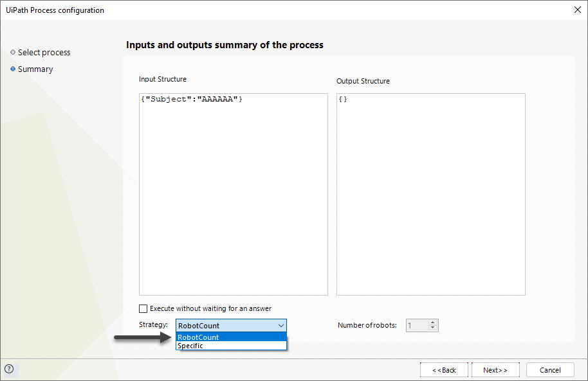
Task: Proceed with the Next >> button
Action: click(x=495, y=370)
